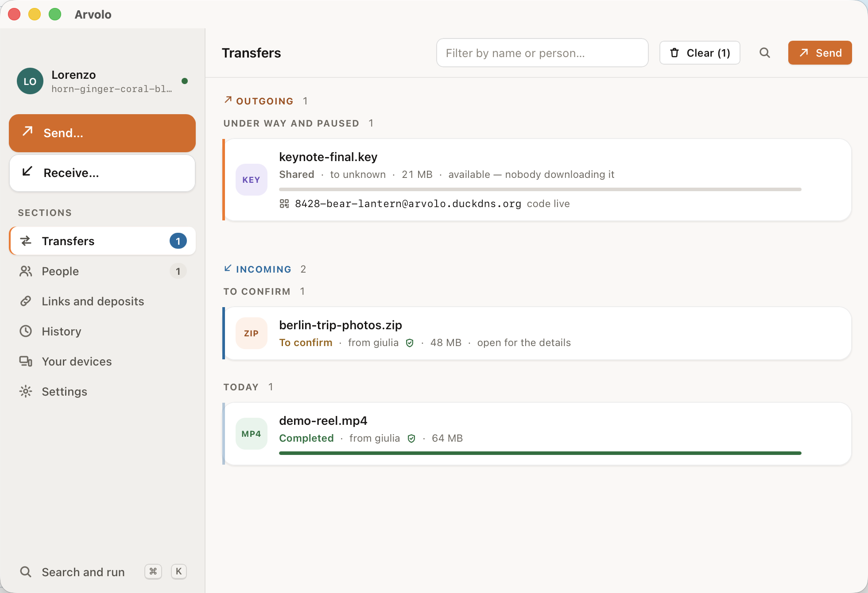Click the outgoing arrow icon by OUTGOING
The image size is (868, 593).
[x=228, y=100]
